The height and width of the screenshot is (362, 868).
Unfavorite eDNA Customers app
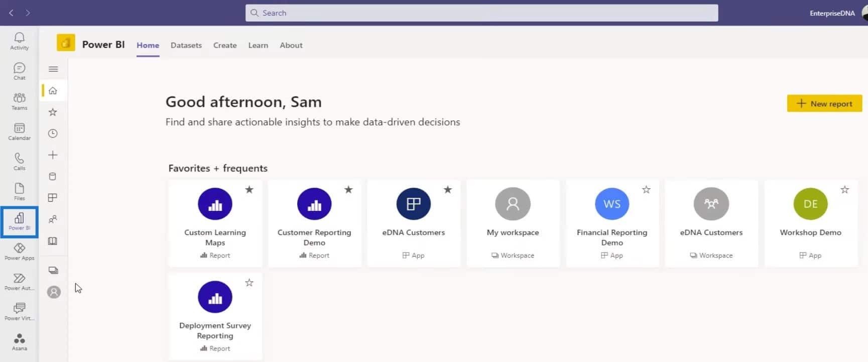(448, 189)
